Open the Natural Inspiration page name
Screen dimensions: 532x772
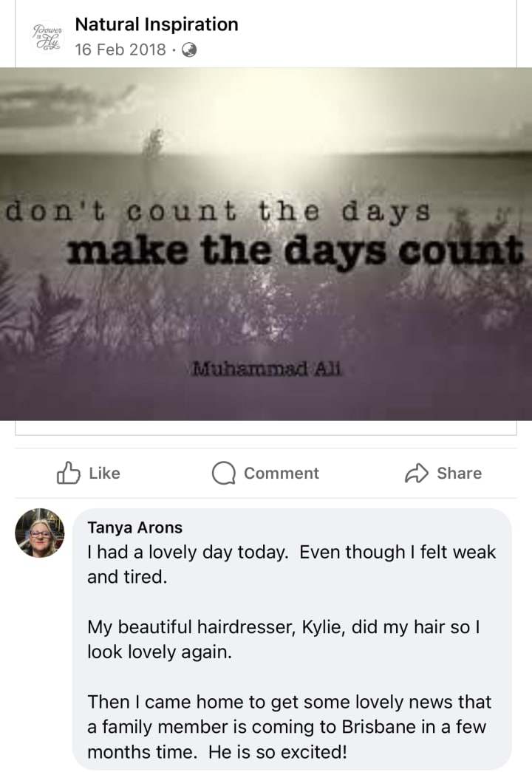click(157, 24)
